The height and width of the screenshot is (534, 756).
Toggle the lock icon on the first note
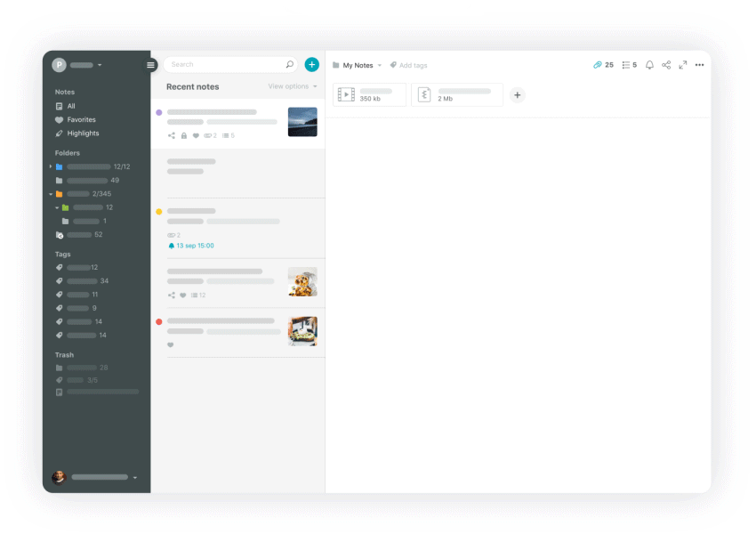point(184,135)
